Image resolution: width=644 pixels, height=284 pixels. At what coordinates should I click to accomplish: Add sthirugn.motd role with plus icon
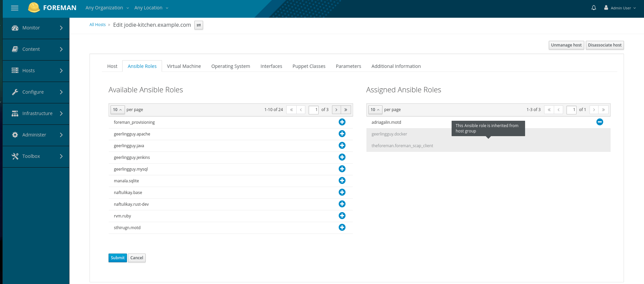pos(342,227)
